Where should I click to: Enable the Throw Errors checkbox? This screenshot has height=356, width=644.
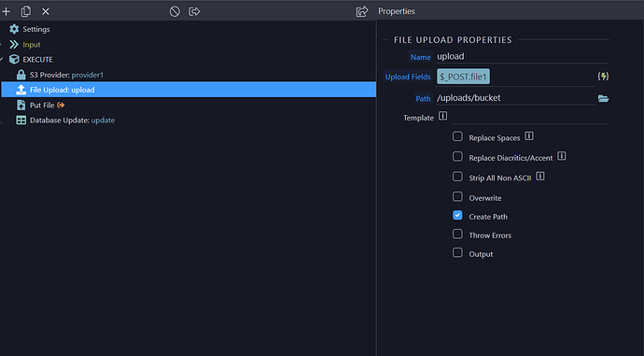(x=457, y=234)
